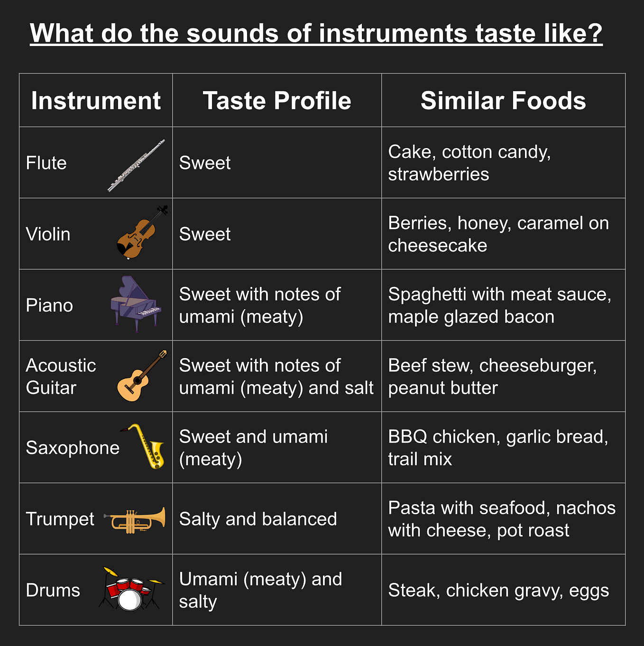Click the Instrument column header

(96, 101)
